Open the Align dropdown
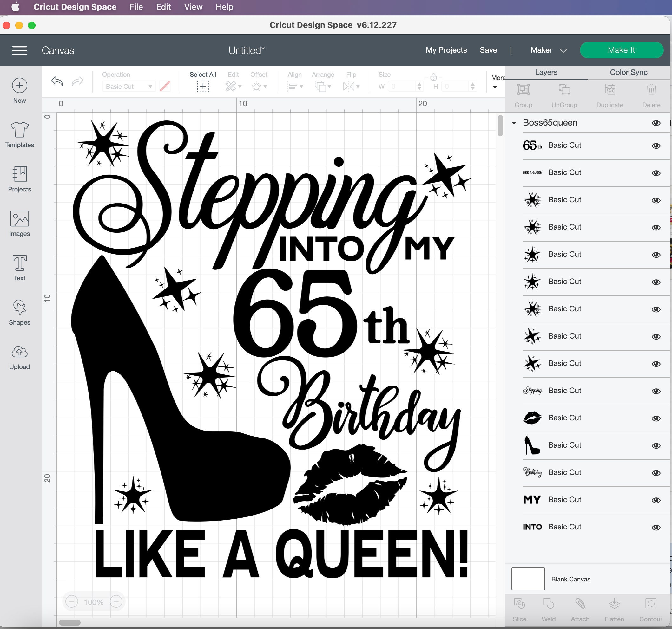 coord(295,87)
